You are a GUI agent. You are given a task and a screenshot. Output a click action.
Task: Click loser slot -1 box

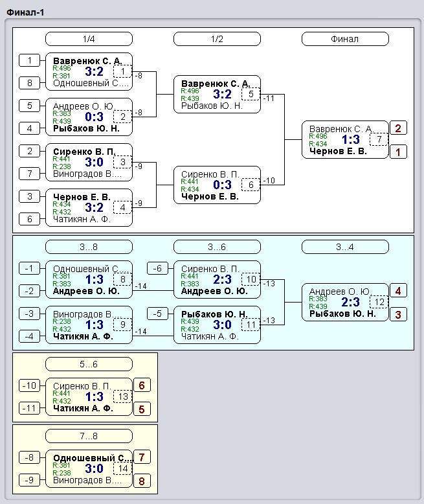[30, 268]
